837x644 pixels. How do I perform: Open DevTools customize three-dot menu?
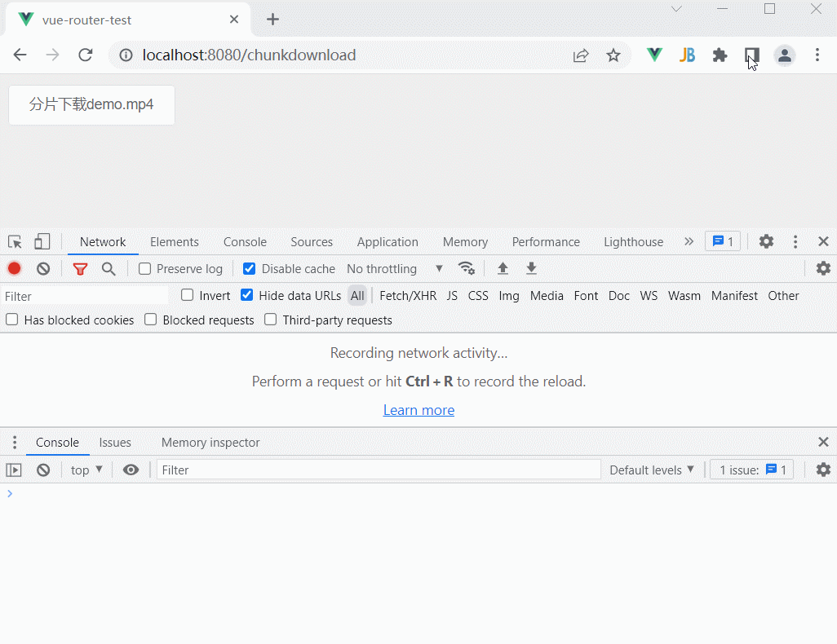795,241
